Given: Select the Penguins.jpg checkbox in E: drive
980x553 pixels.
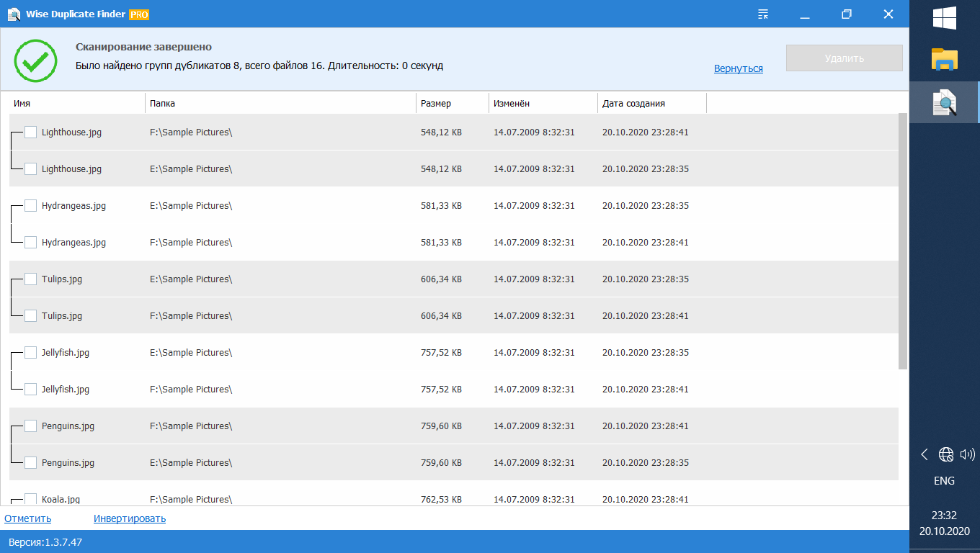Looking at the screenshot, I should pos(30,463).
